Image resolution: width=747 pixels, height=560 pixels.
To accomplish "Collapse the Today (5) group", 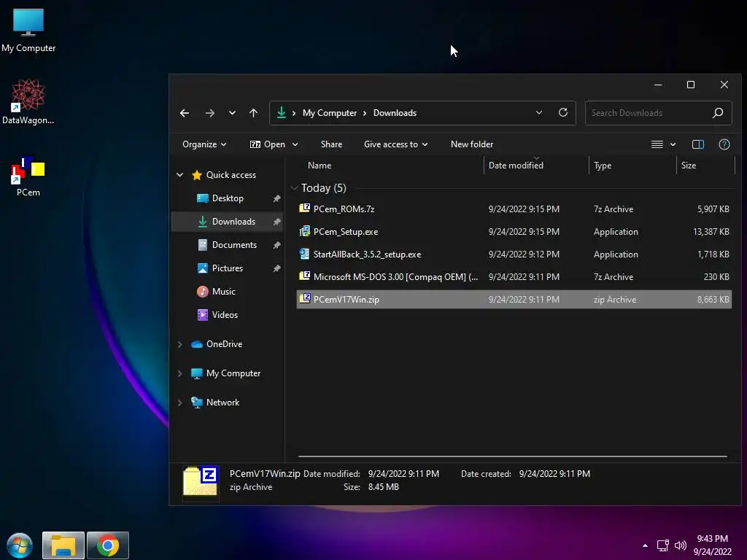I will tap(295, 188).
